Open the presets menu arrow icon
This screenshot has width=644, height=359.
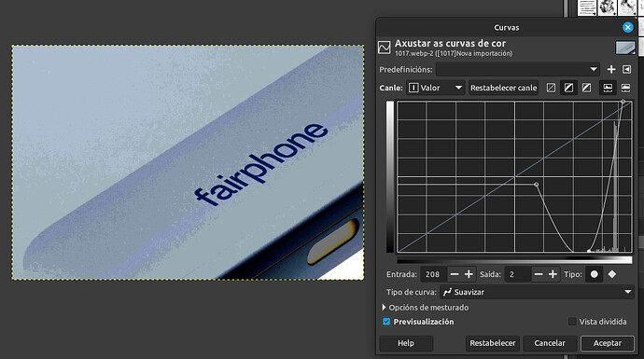tap(626, 69)
